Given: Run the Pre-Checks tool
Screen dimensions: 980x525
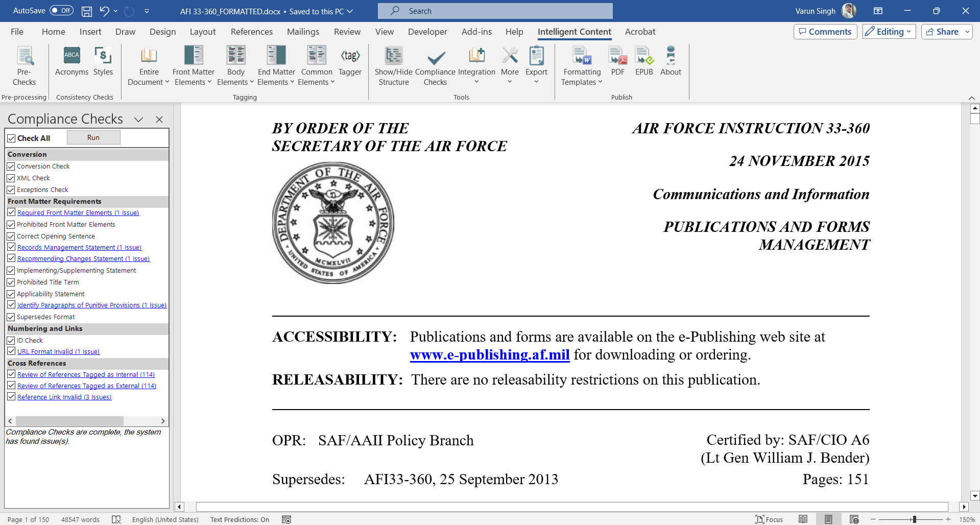Looking at the screenshot, I should point(24,66).
